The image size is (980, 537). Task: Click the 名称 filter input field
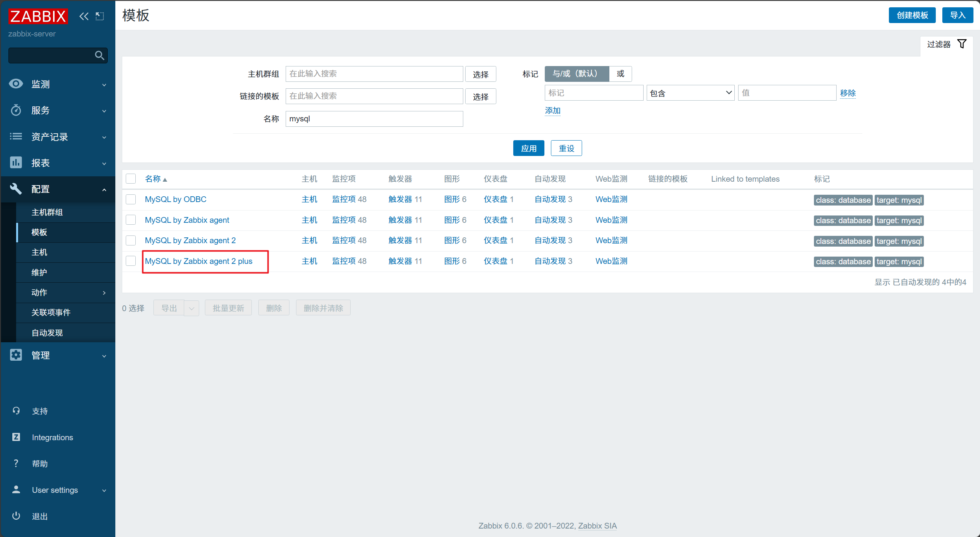tap(374, 119)
